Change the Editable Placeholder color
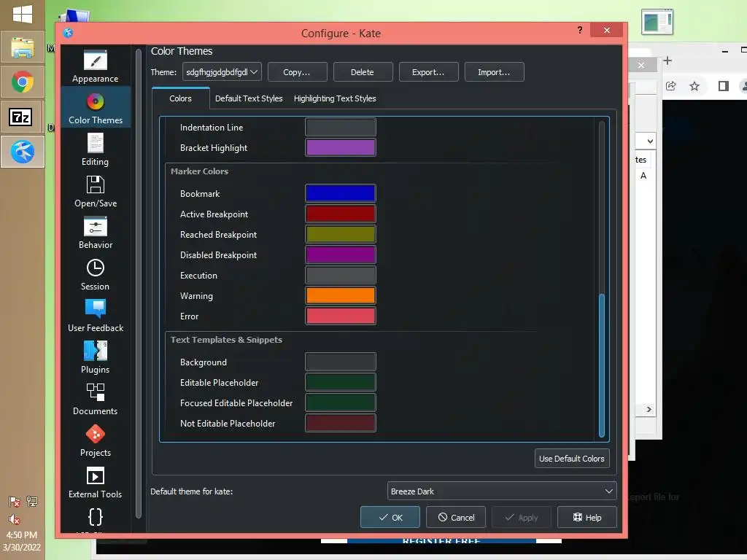The image size is (747, 560). click(341, 382)
